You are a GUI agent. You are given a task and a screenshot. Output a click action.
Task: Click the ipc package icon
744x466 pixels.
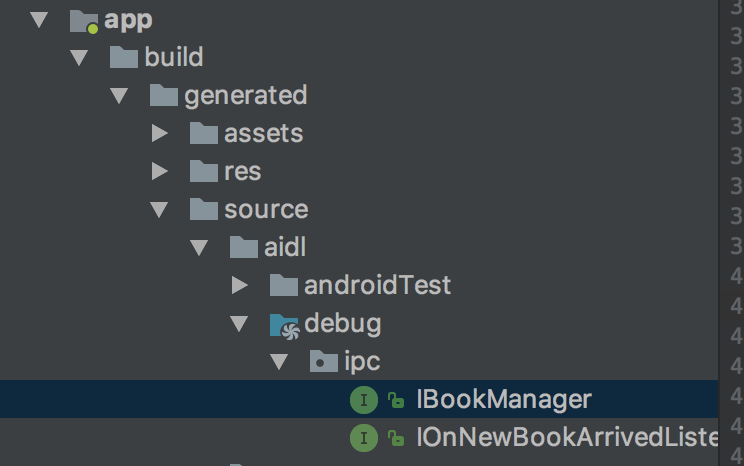coord(325,362)
